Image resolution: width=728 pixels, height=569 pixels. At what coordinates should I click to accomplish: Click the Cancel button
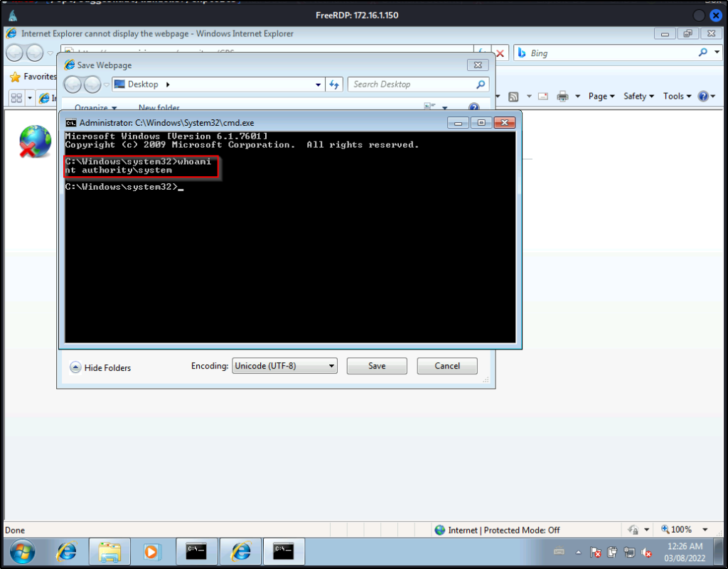447,366
